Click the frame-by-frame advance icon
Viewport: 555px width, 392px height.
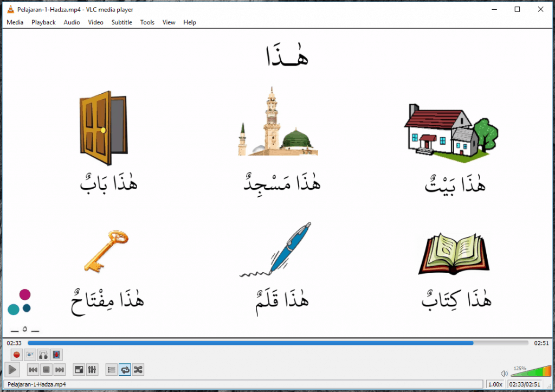56,354
